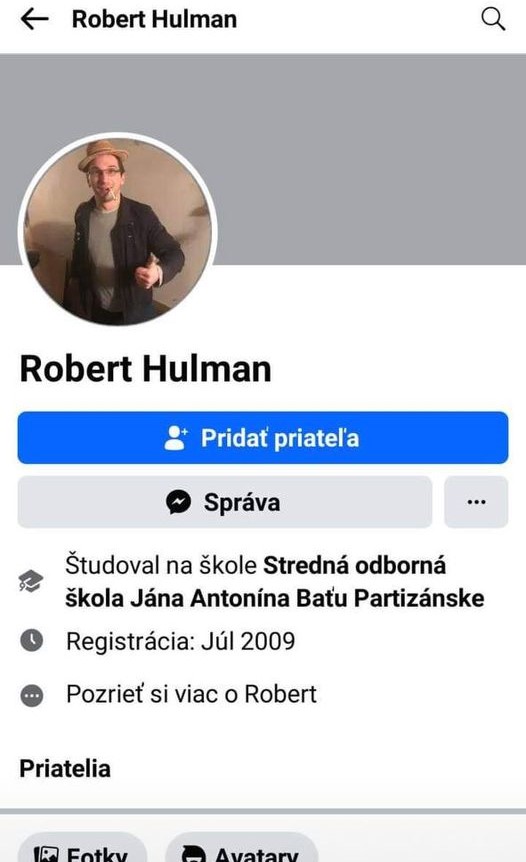
Task: Open Stredná odborná škola Jána Antonína Baťu link
Action: 275,582
